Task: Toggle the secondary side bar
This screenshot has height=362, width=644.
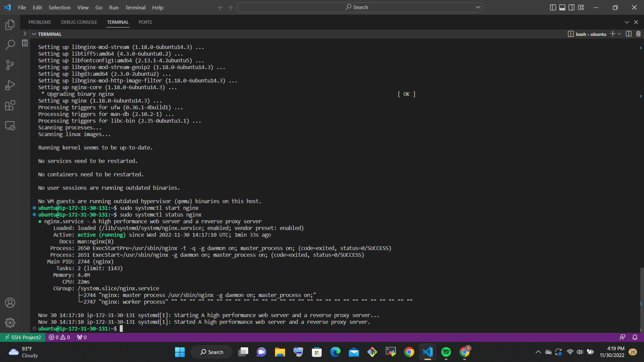Action: pyautogui.click(x=572, y=7)
